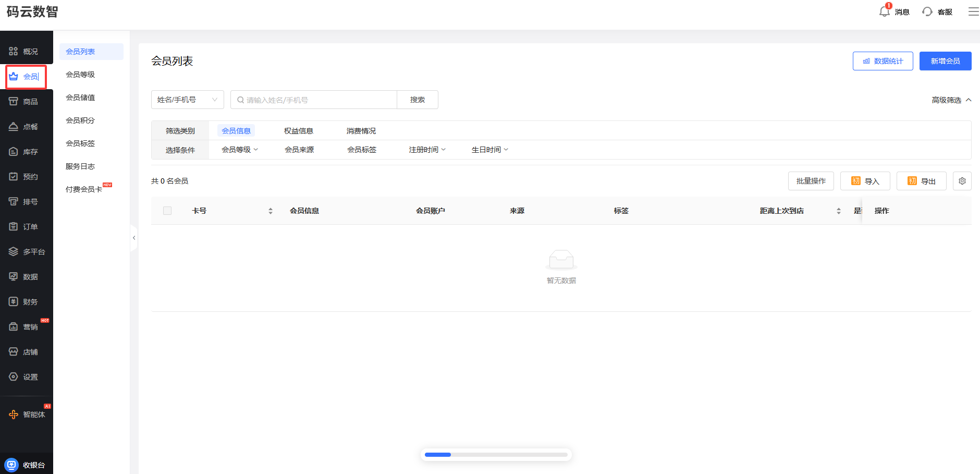Open the table column settings gear
This screenshot has width=980, height=474.
(962, 181)
